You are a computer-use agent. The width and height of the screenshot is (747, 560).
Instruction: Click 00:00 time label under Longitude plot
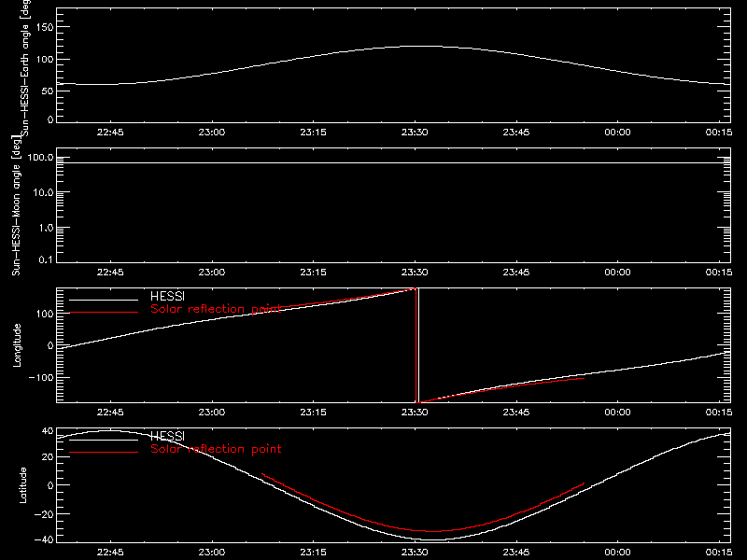pyautogui.click(x=617, y=413)
